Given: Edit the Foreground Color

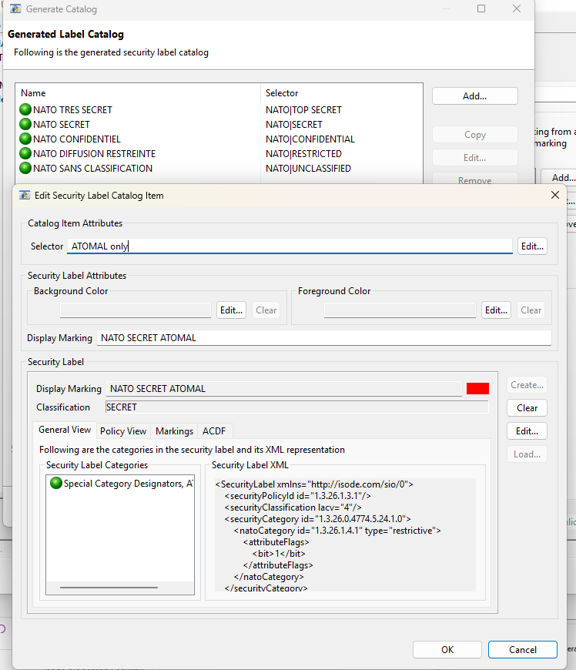Looking at the screenshot, I should click(x=496, y=310).
